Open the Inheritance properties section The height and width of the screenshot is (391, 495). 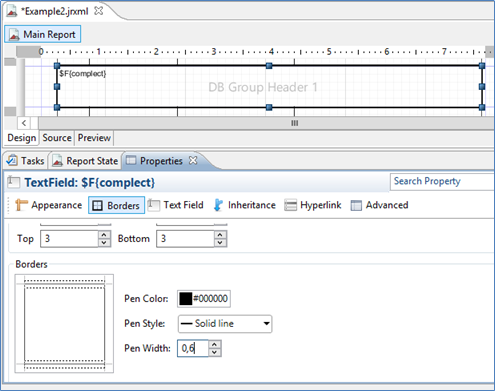coord(245,205)
